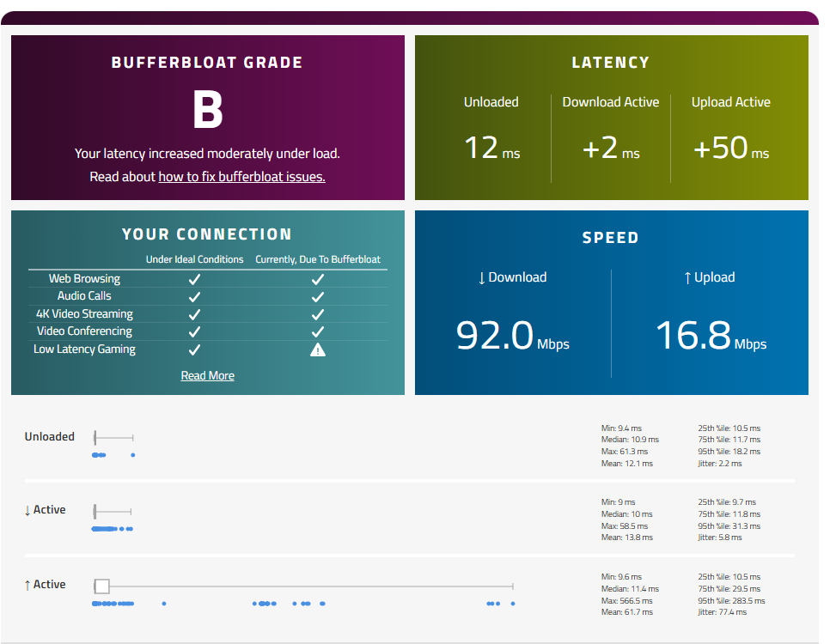This screenshot has width=836, height=644.
Task: Click the Video Conferencing bufferbloat checkmark
Action: (318, 331)
